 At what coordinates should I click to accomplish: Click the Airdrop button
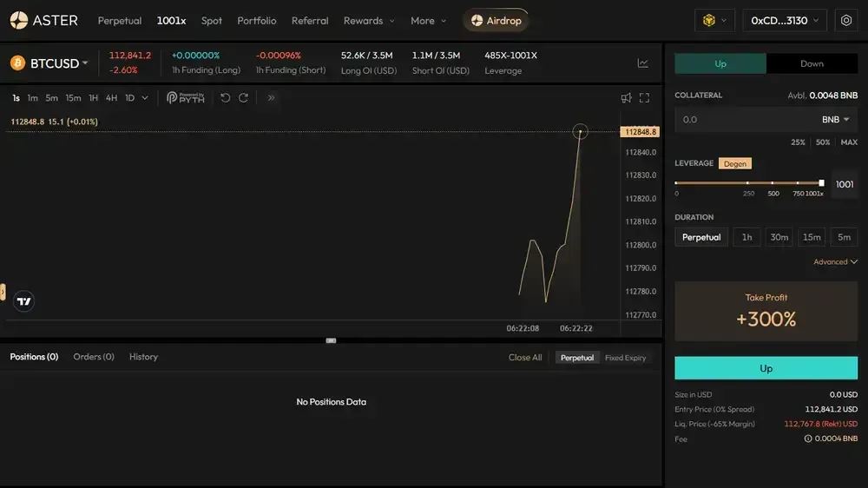pyautogui.click(x=496, y=21)
